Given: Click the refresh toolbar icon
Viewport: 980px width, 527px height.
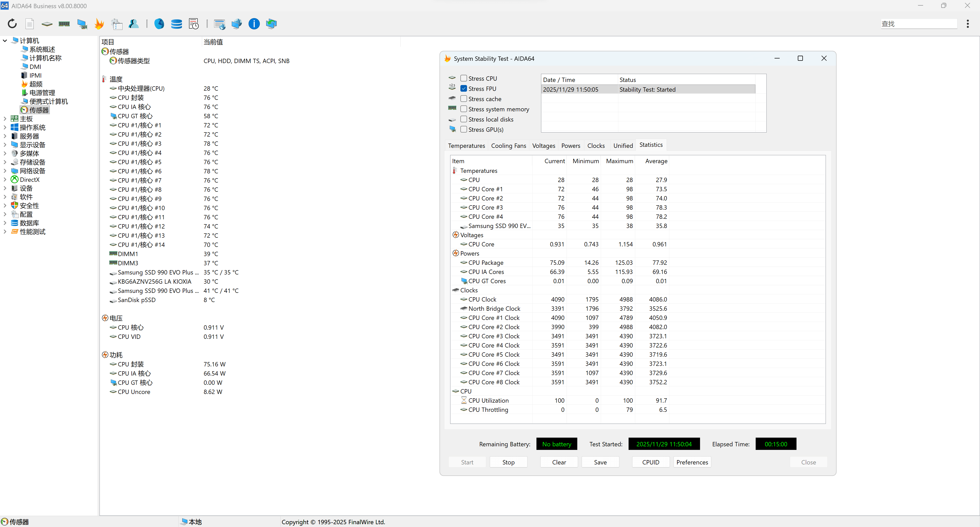Looking at the screenshot, I should point(12,23).
